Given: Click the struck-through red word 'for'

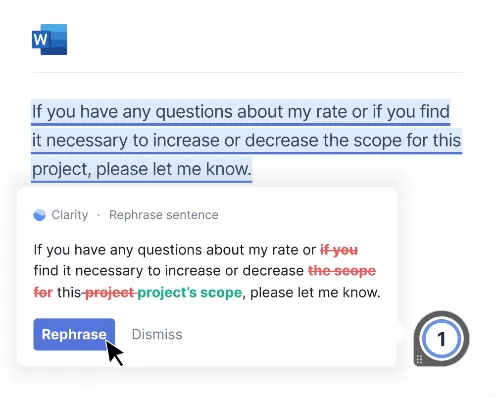Looking at the screenshot, I should 43,293.
